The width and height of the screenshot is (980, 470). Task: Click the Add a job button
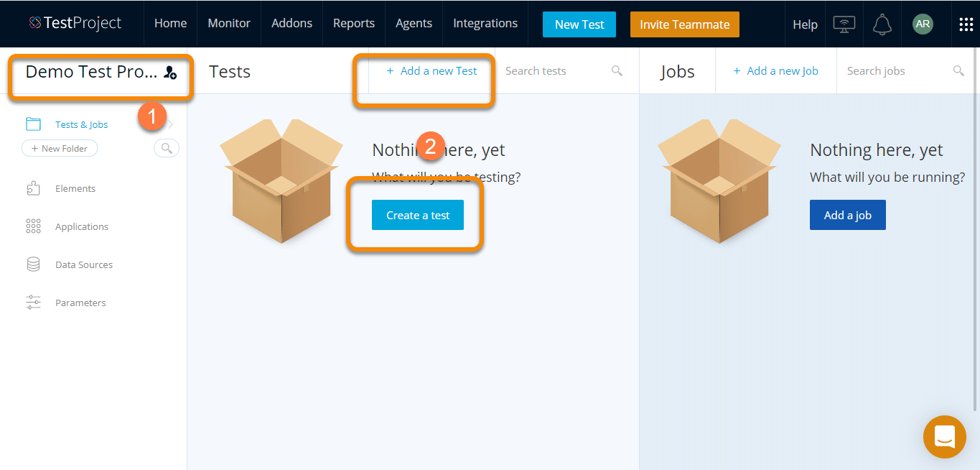click(847, 215)
